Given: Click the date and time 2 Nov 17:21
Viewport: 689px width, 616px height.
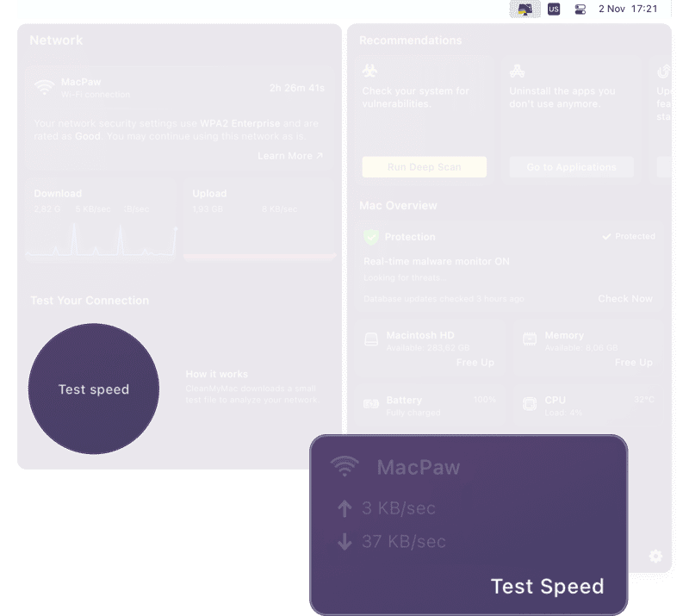Looking at the screenshot, I should tap(628, 9).
